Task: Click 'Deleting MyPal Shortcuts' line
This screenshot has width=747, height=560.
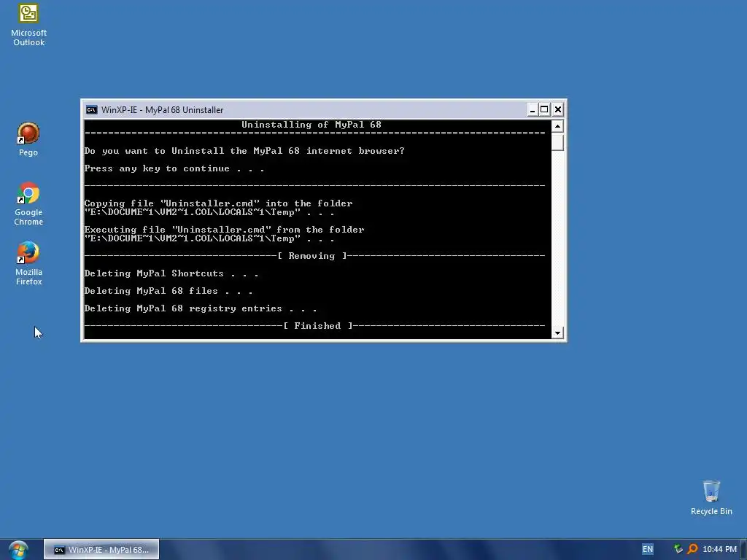Action: 171,273
